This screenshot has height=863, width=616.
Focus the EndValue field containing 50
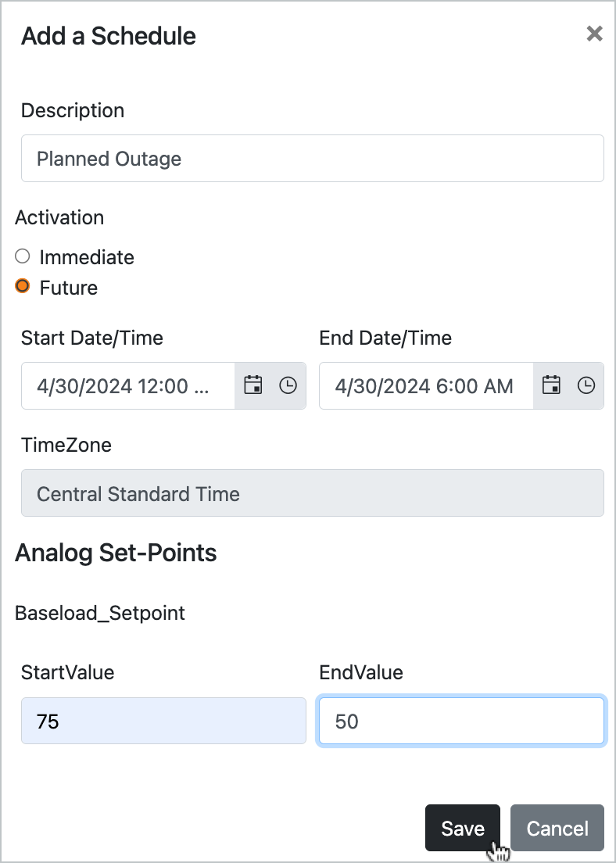click(461, 720)
